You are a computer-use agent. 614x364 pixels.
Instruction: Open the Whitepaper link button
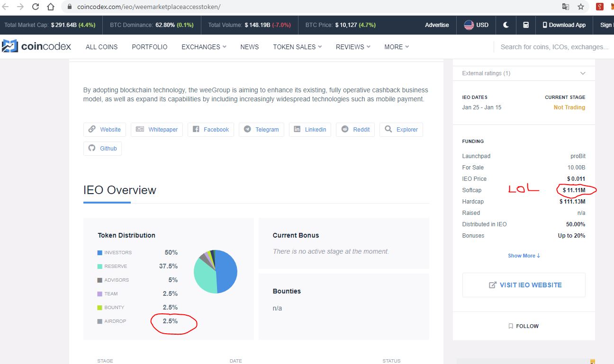(157, 130)
